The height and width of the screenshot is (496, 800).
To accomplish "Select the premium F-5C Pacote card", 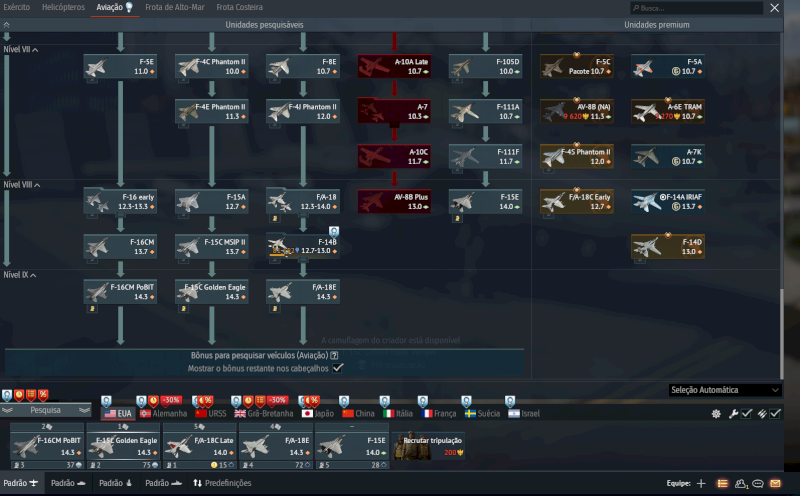I will click(x=577, y=66).
